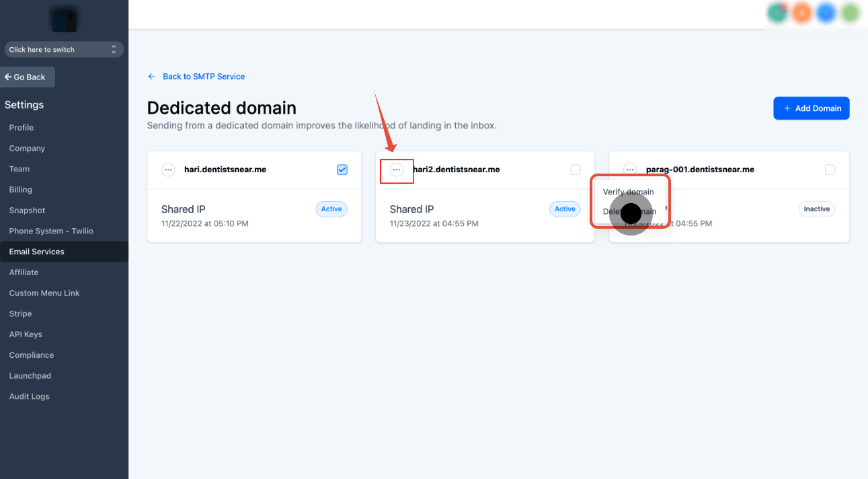This screenshot has height=479, width=868.
Task: Click Shared IP on the hari2.dentistsnear.me card
Action: tap(411, 209)
